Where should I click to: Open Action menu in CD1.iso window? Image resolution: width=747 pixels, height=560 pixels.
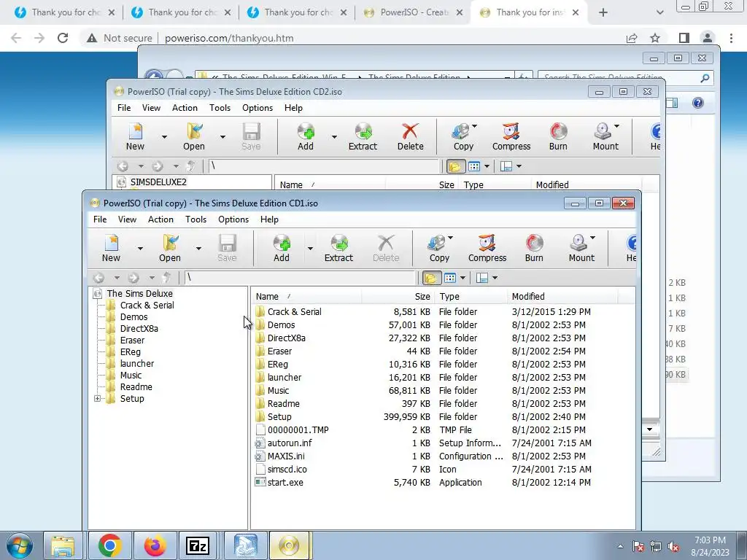pyautogui.click(x=160, y=219)
